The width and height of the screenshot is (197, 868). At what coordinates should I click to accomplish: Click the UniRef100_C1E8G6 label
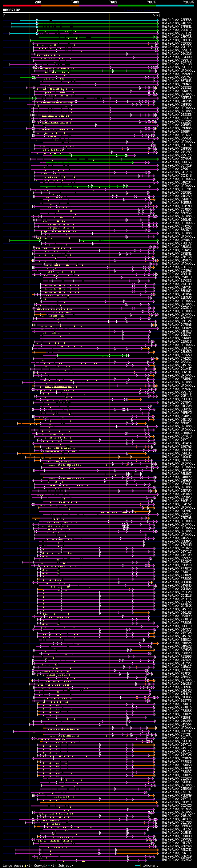(x=176, y=697)
